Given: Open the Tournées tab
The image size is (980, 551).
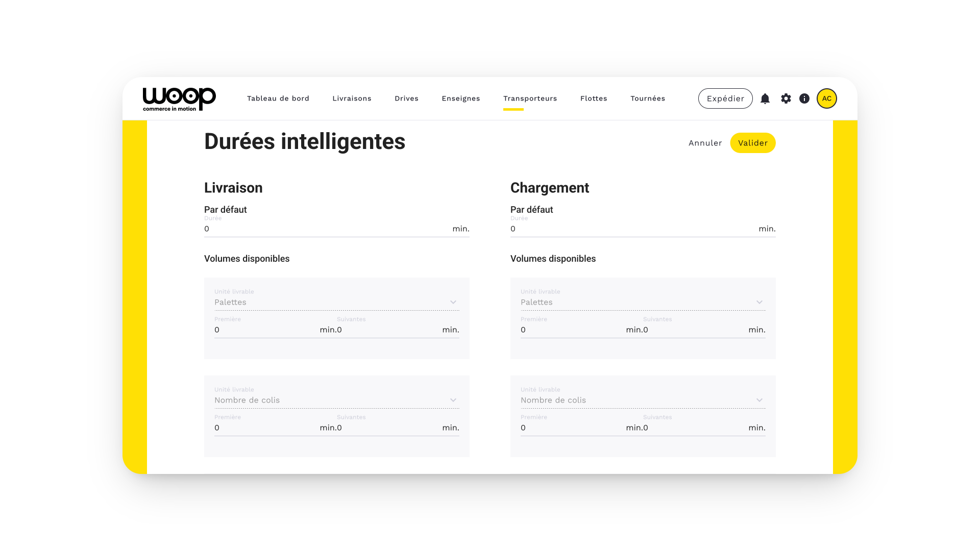Looking at the screenshot, I should click(647, 99).
